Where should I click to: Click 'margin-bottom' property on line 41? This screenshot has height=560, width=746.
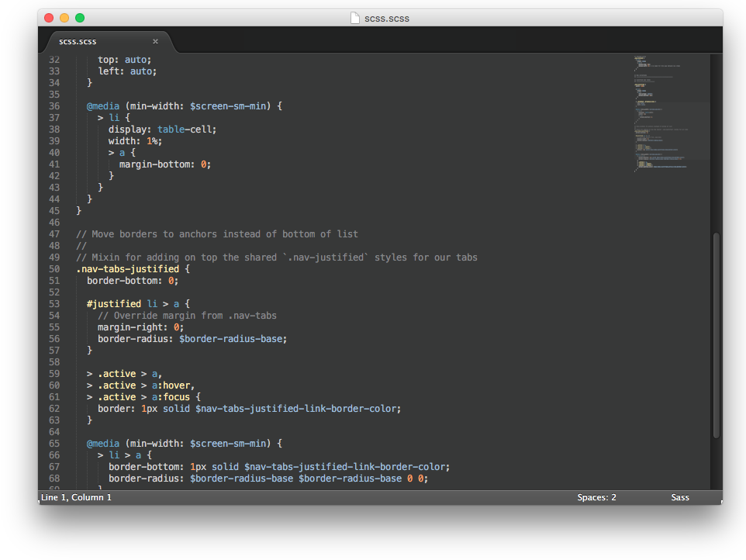154,164
